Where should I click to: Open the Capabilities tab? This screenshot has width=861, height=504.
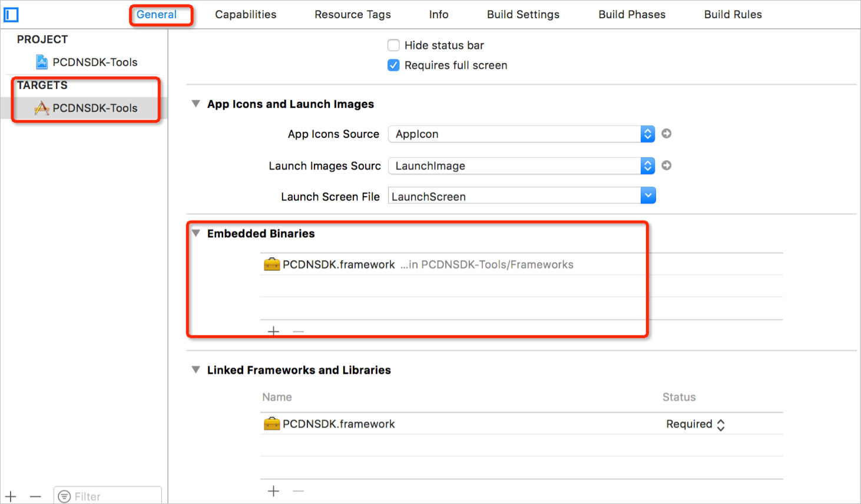coord(246,15)
